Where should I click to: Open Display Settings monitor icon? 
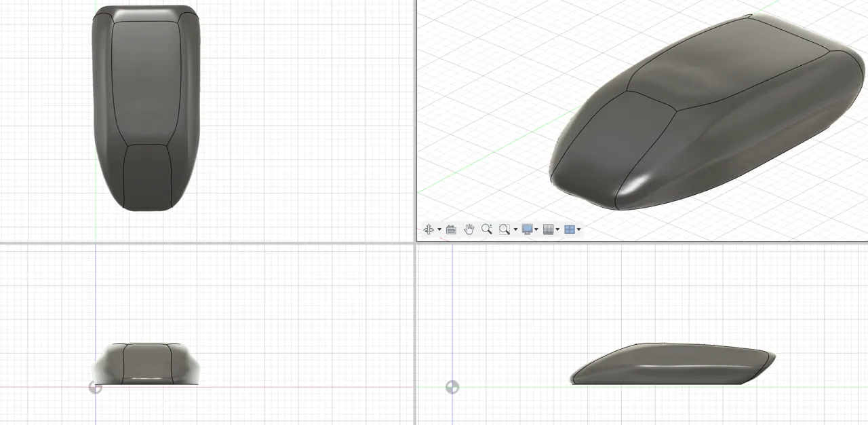pos(527,229)
